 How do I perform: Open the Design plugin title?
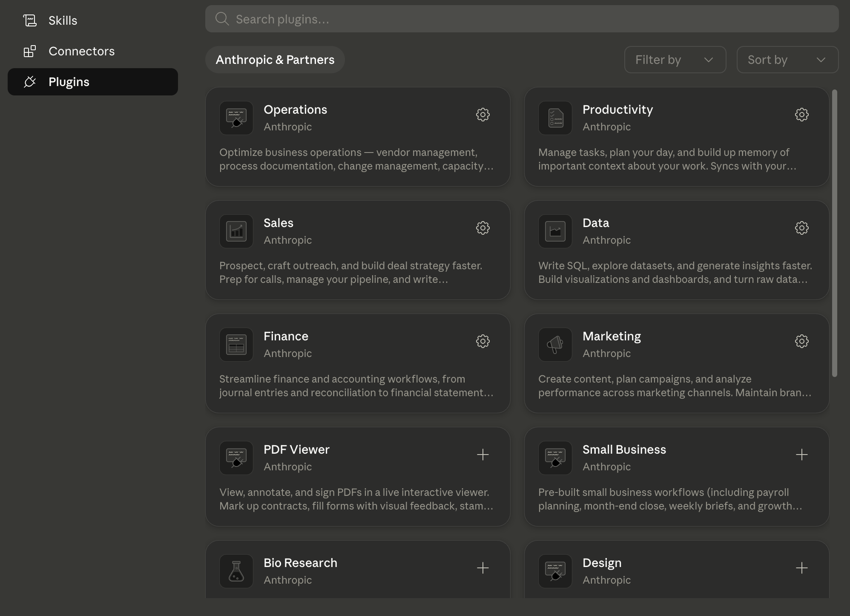602,563
